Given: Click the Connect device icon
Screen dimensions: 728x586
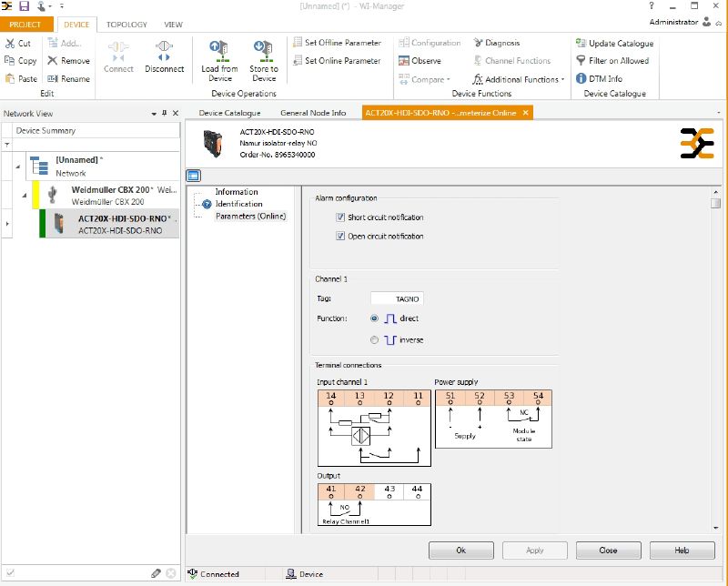Looking at the screenshot, I should pyautogui.click(x=118, y=51).
